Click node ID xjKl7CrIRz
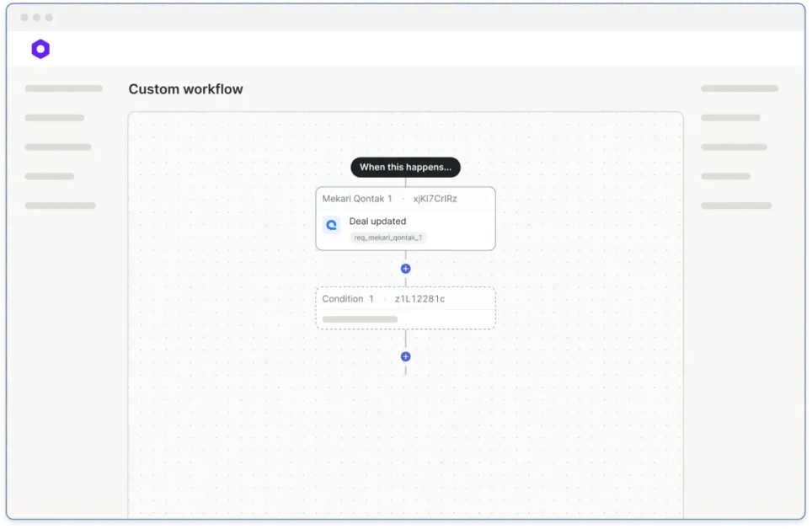This screenshot has height=529, width=812. pos(435,199)
